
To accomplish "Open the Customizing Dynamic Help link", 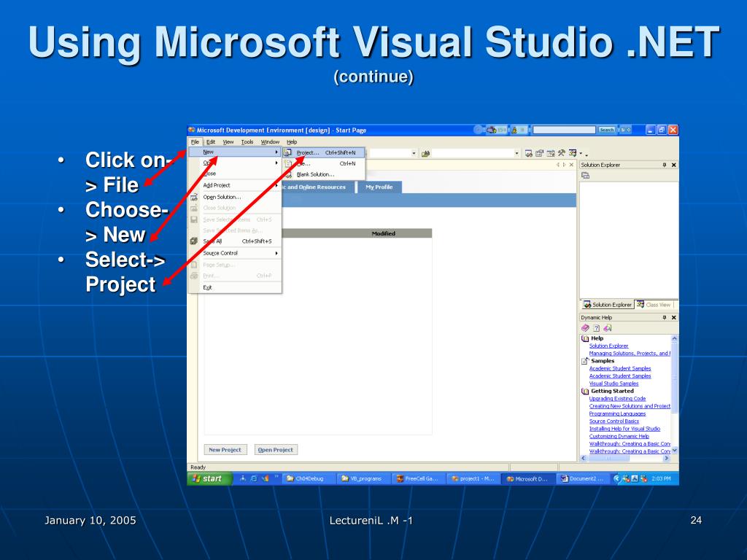I will (x=619, y=437).
